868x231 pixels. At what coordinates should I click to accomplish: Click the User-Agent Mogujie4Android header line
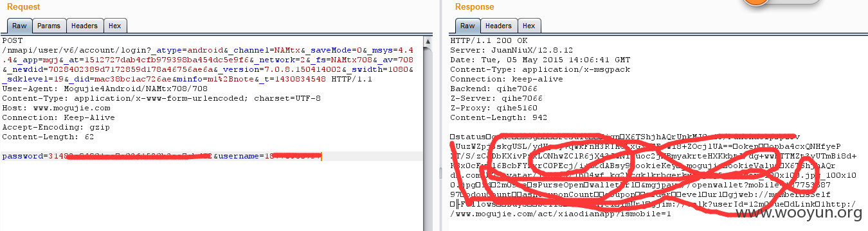[x=105, y=89]
